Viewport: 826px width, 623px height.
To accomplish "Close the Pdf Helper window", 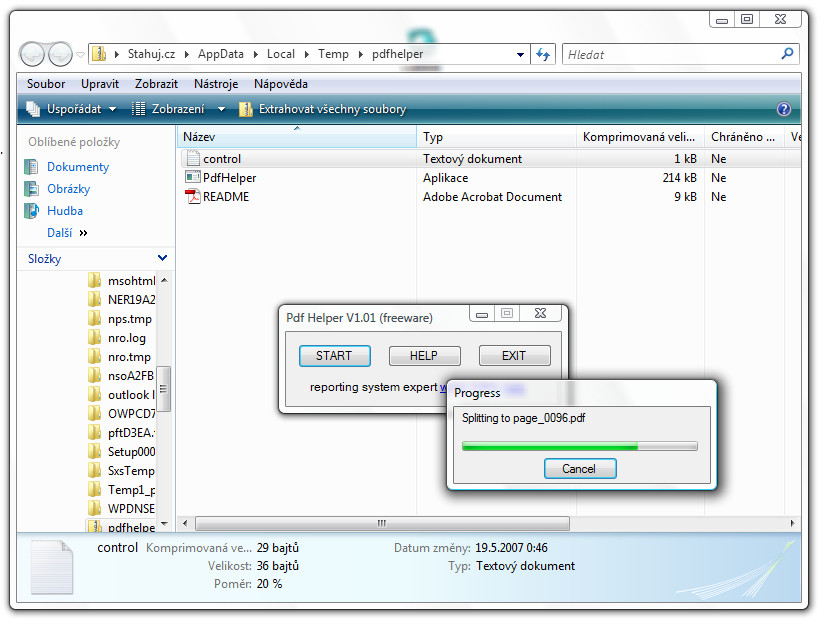I will click(x=540, y=314).
